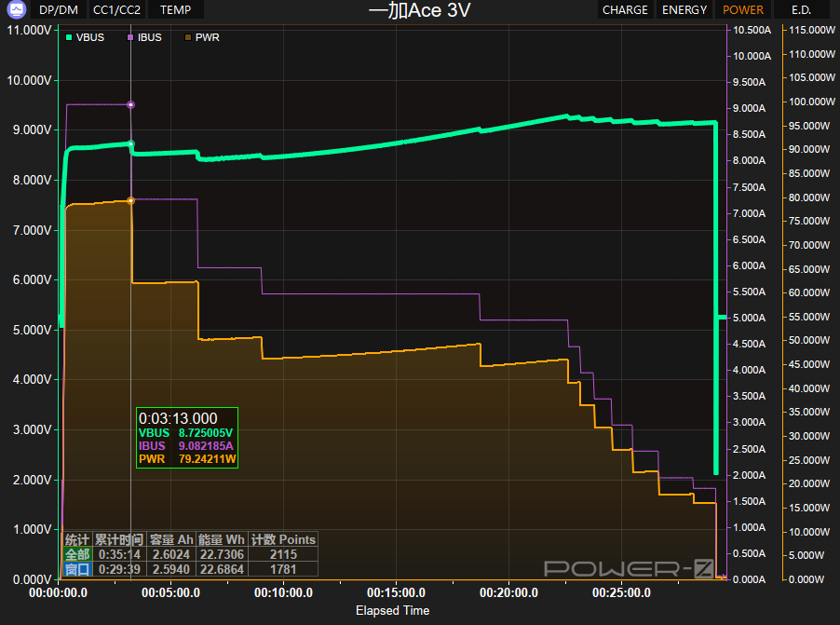This screenshot has width=840, height=625.
Task: Click the purple IBUS cursor dot on the chart
Action: (x=130, y=105)
